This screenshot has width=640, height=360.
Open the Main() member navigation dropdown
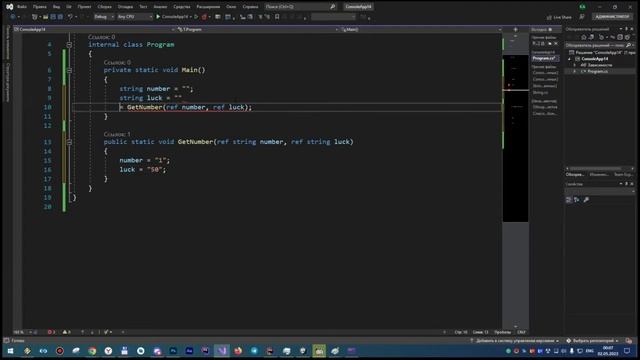[421, 29]
